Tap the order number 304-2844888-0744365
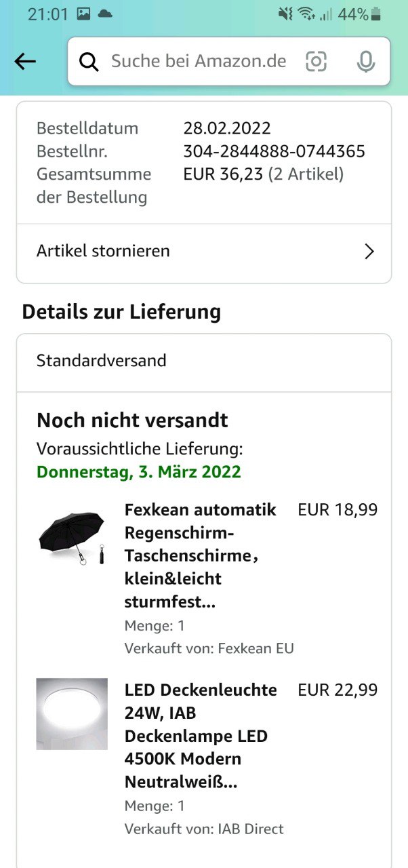The width and height of the screenshot is (408, 868). 274,151
